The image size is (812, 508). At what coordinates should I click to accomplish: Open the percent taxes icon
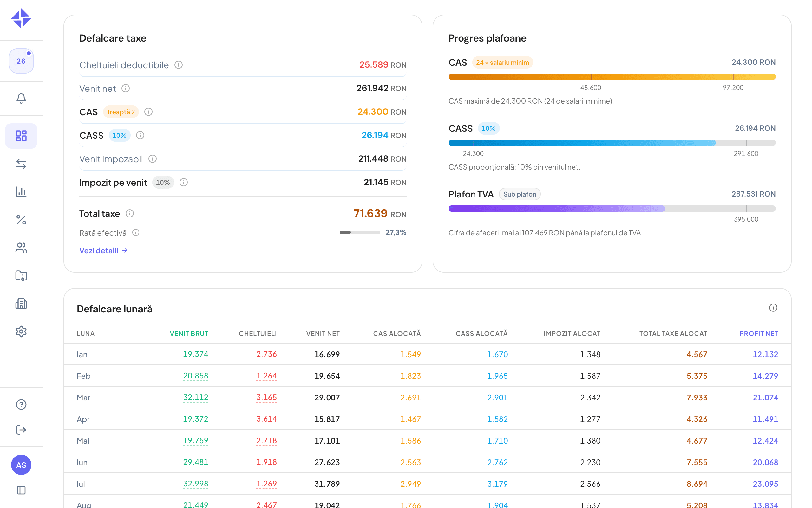21,220
